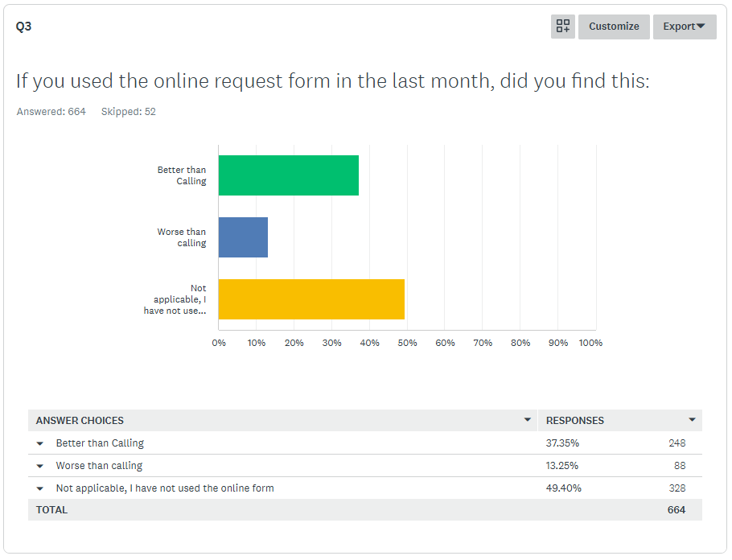The image size is (732, 560).
Task: Click the TOTAL row in the table
Action: [x=52, y=510]
